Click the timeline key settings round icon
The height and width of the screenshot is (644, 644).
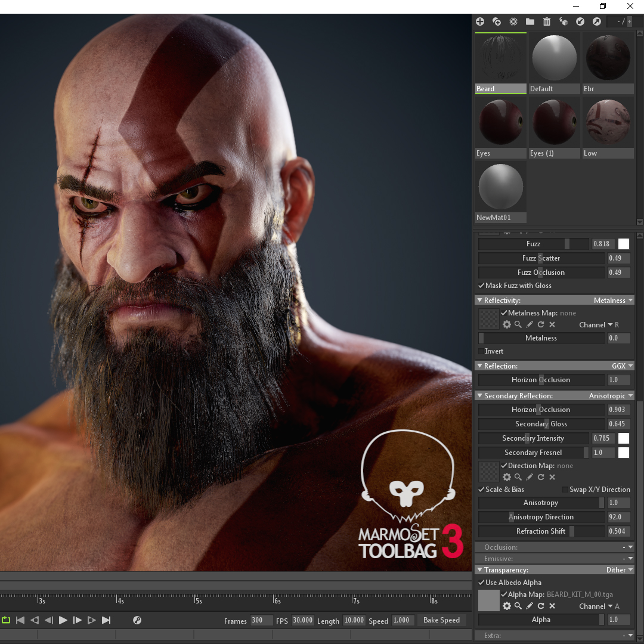[137, 620]
